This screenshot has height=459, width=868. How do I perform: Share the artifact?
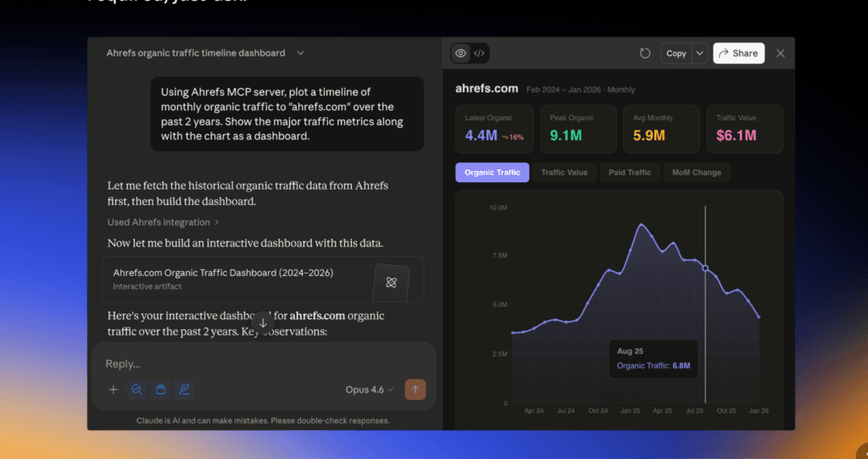pyautogui.click(x=738, y=53)
